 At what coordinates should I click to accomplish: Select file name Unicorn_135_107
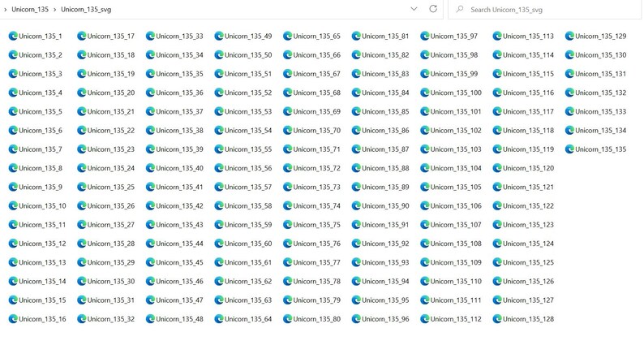(456, 225)
